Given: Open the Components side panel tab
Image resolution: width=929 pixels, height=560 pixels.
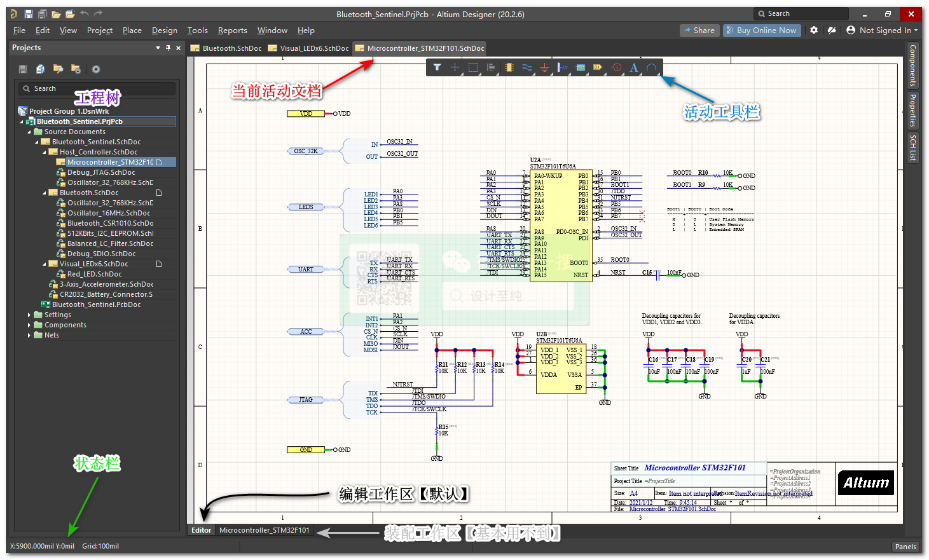Looking at the screenshot, I should [912, 65].
